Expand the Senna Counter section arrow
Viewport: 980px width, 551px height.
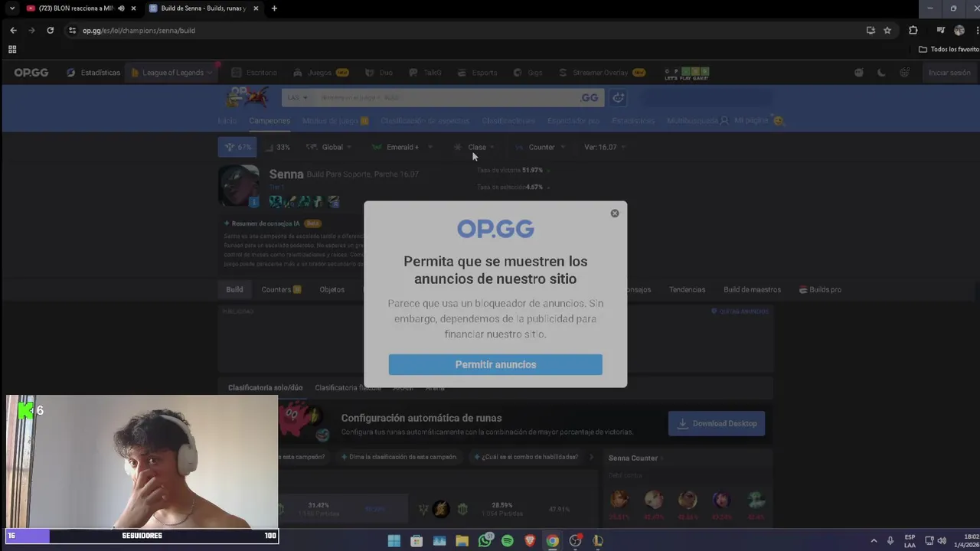click(x=661, y=458)
